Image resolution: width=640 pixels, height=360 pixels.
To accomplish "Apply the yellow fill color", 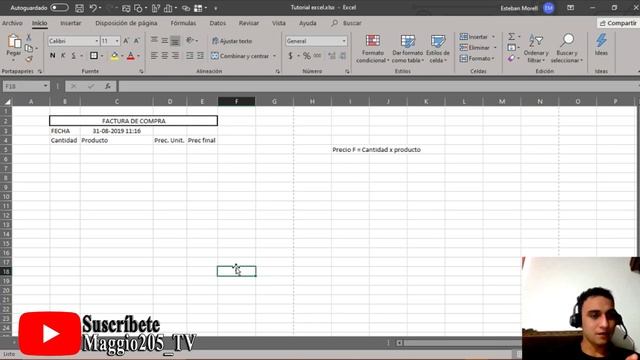I will tap(115, 56).
